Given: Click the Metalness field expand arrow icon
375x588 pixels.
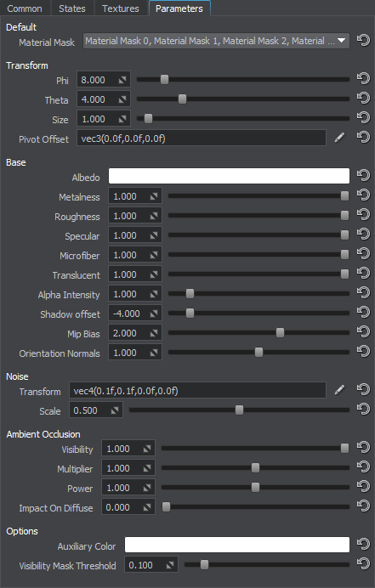Looking at the screenshot, I should click(x=154, y=196).
